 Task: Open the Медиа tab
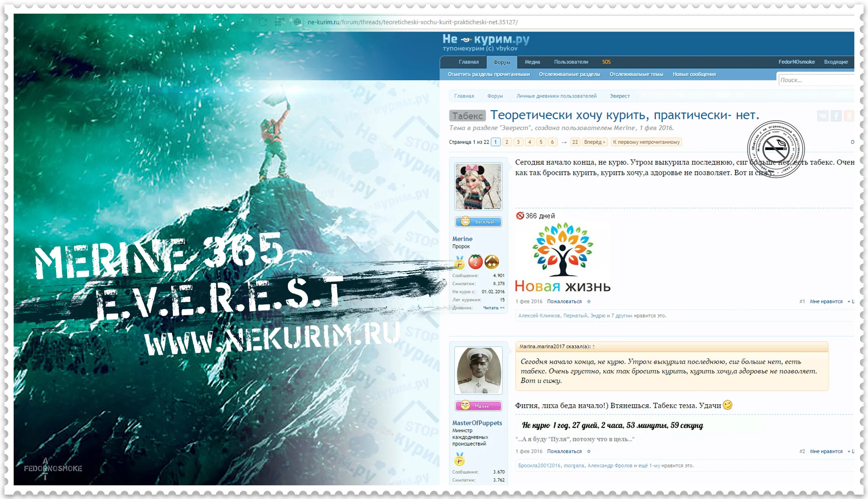(532, 62)
